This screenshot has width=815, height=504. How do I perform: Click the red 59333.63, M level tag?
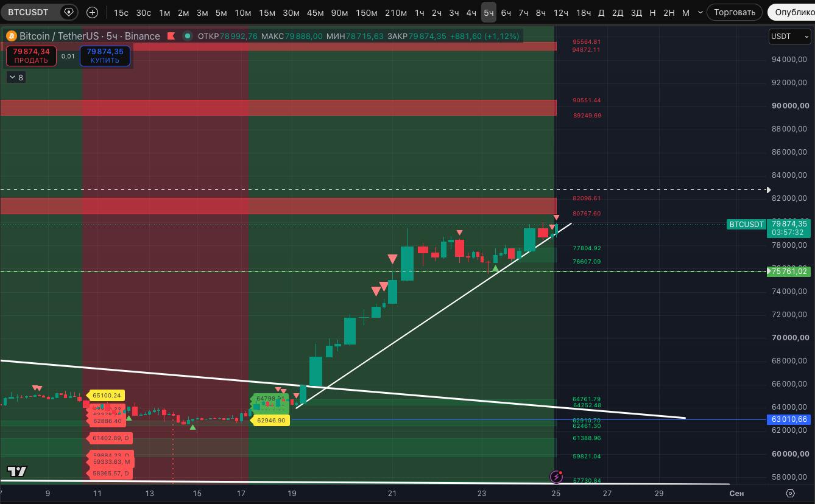click(x=110, y=462)
